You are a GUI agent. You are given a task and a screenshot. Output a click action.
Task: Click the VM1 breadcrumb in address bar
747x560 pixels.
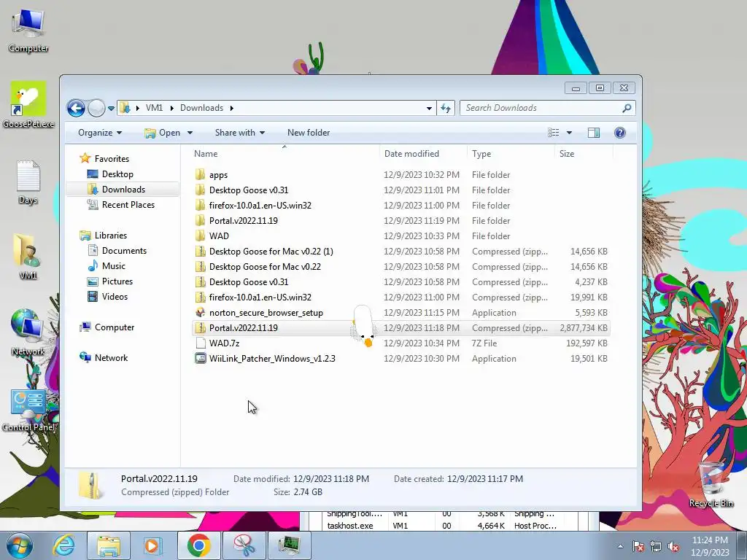[154, 108]
